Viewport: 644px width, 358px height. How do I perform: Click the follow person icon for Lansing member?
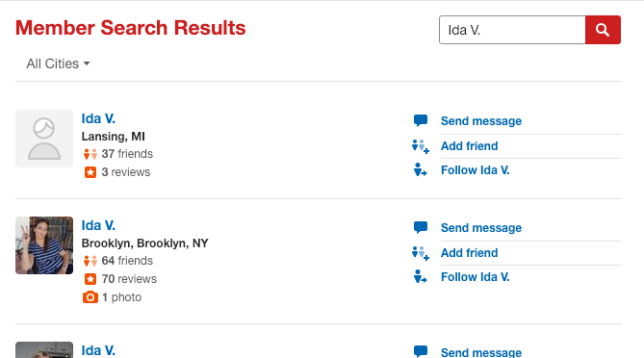coord(421,170)
